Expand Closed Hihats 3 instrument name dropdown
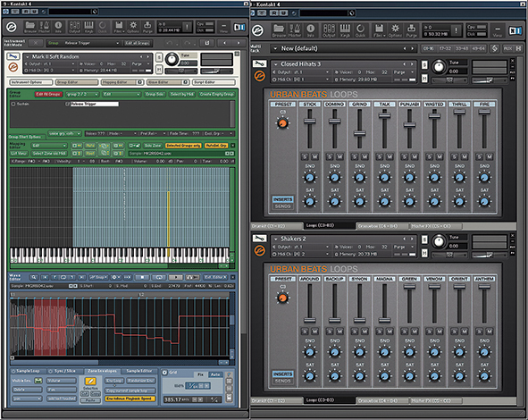The width and height of the screenshot is (528, 420). pyautogui.click(x=276, y=64)
